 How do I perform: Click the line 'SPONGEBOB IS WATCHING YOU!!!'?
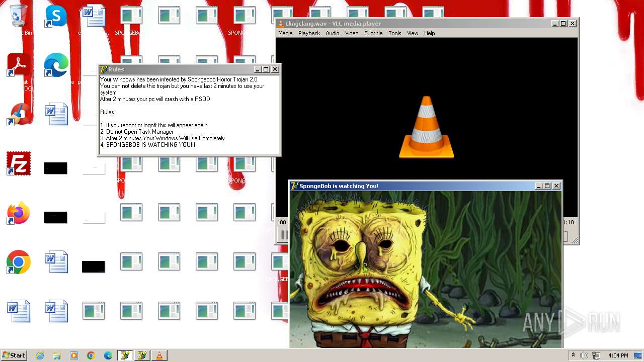click(x=147, y=145)
